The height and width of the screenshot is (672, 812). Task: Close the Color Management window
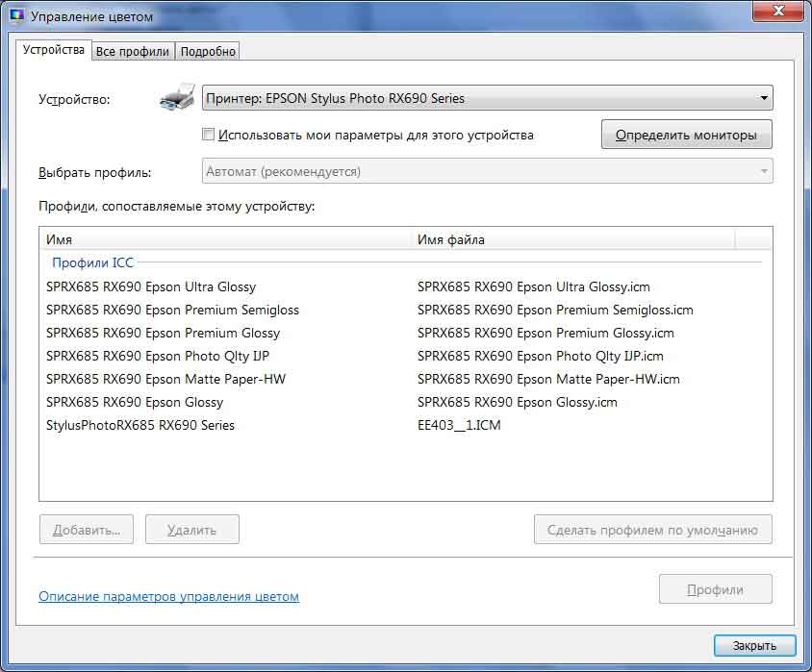pos(777,11)
